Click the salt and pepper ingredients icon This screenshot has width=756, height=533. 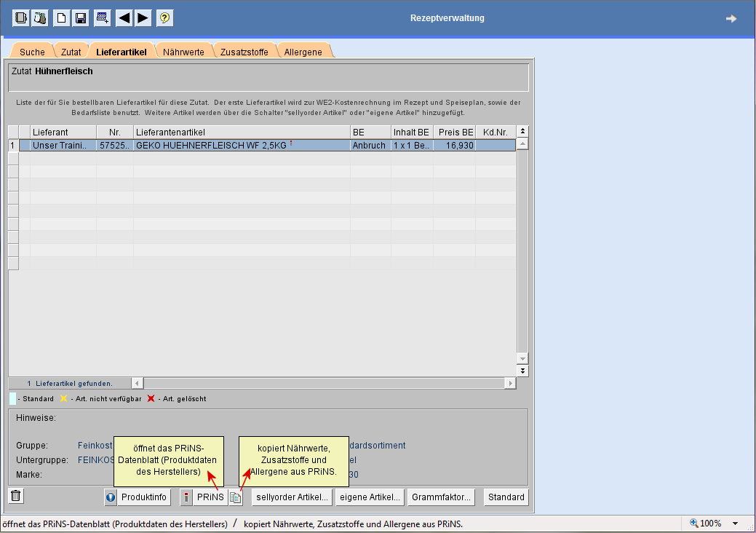[40, 18]
